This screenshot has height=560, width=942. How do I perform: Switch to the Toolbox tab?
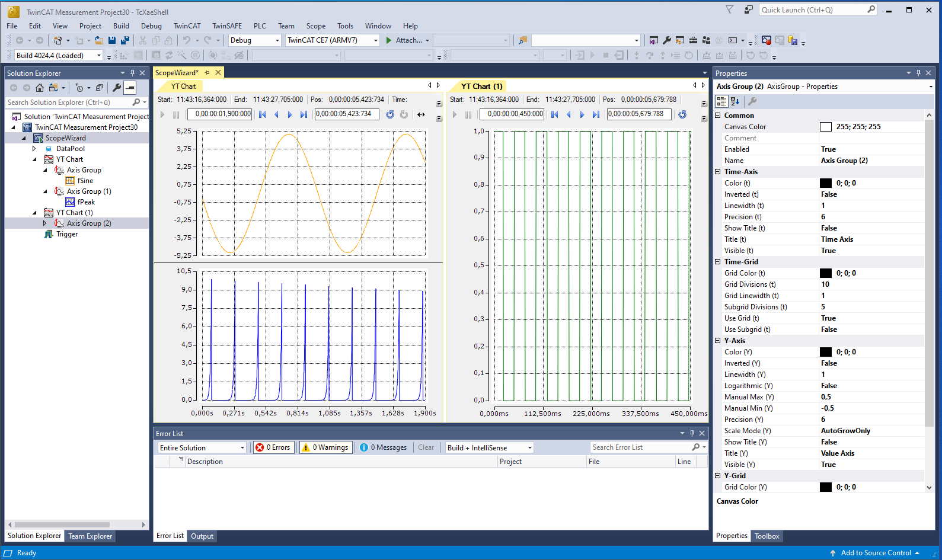click(767, 536)
